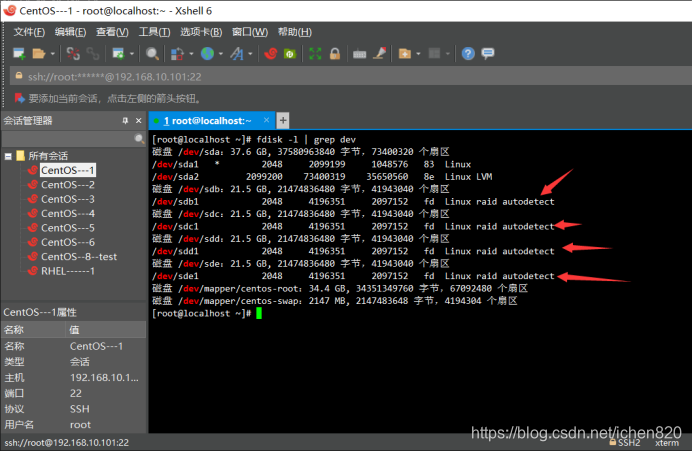The image size is (692, 452).
Task: Click the 值 column header in properties
Action: (106, 330)
